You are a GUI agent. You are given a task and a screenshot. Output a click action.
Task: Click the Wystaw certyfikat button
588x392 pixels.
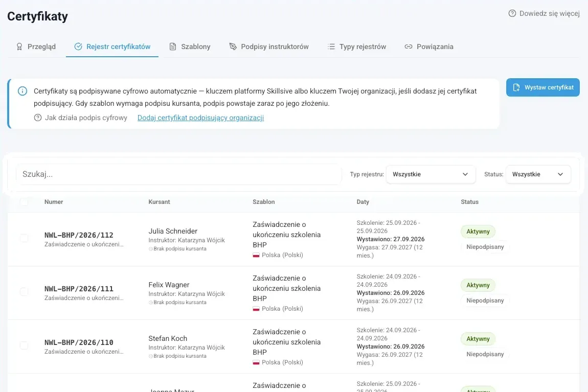pyautogui.click(x=542, y=87)
